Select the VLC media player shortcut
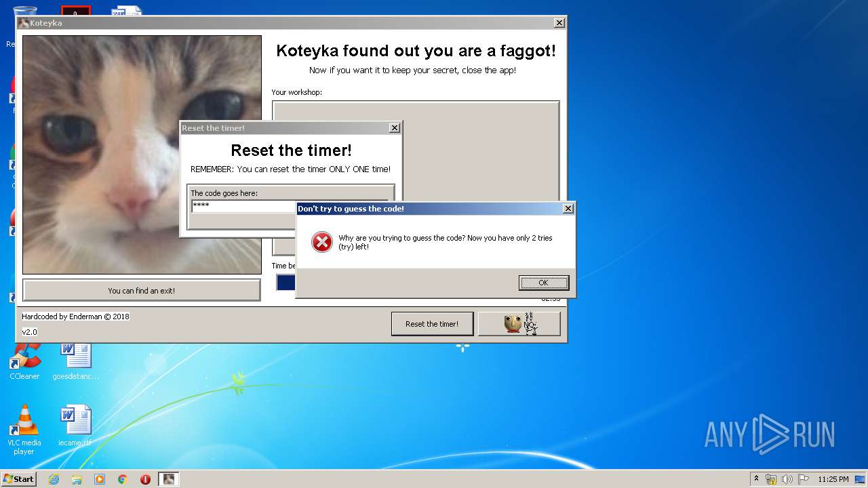Viewport: 868px width, 488px height. (x=24, y=430)
